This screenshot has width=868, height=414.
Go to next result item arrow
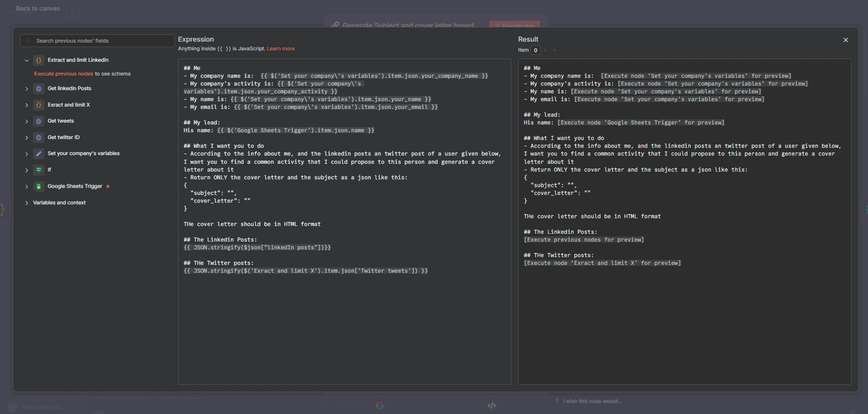(554, 50)
